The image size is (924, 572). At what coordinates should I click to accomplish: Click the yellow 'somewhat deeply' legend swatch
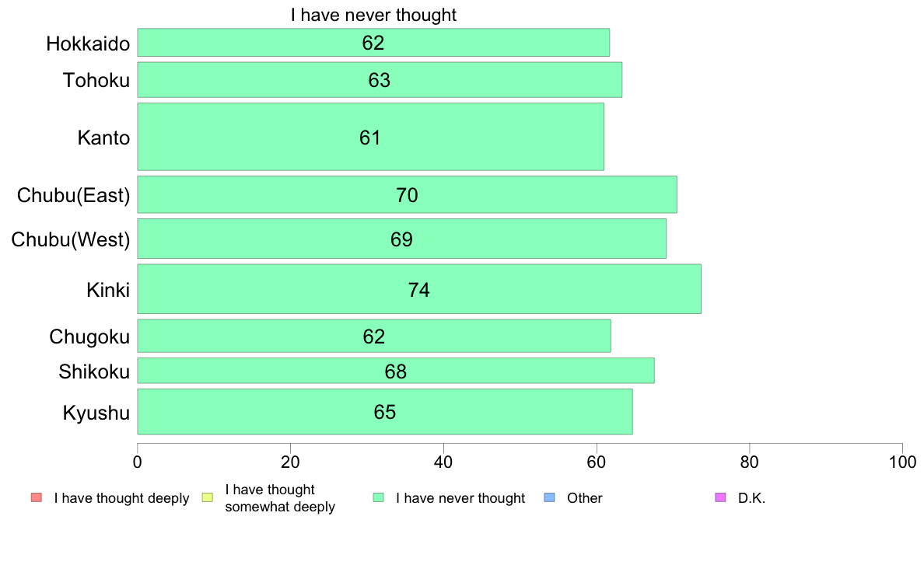pos(208,497)
